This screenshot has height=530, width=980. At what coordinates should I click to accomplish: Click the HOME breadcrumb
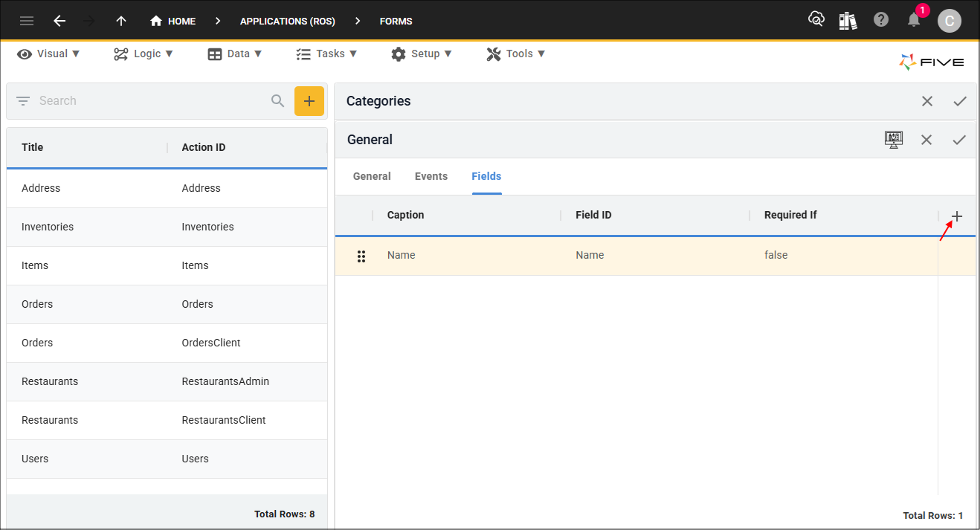(173, 21)
